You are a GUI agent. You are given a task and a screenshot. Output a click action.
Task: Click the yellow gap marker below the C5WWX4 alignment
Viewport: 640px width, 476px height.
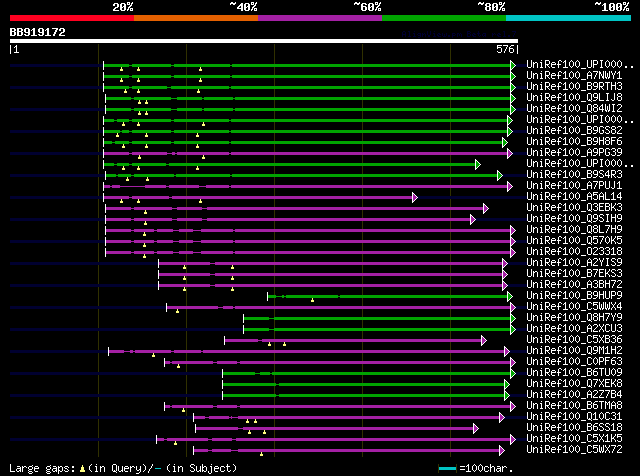click(x=177, y=311)
